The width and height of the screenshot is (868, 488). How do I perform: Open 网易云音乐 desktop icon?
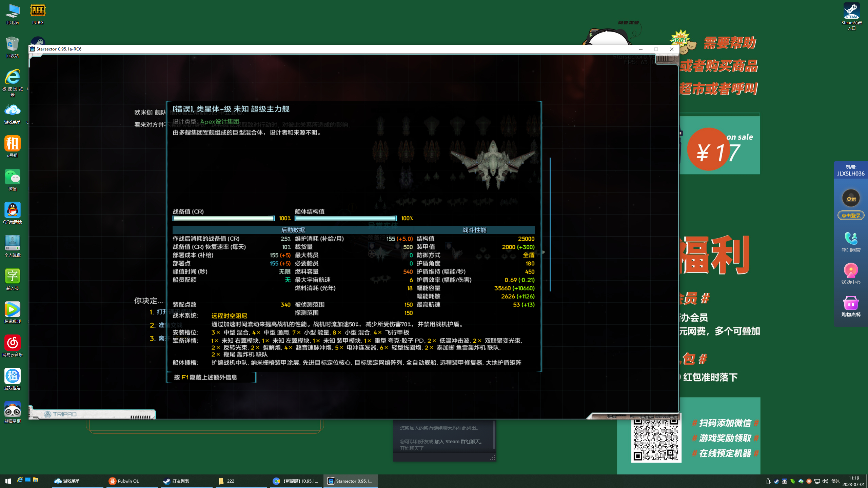13,343
